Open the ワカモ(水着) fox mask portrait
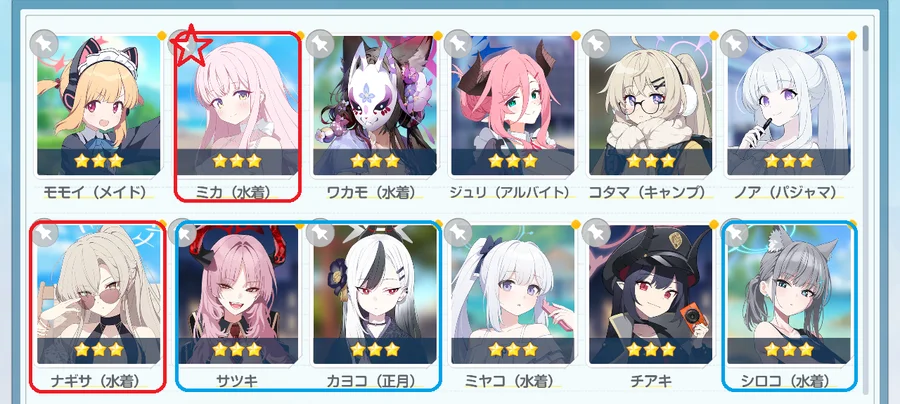The height and width of the screenshot is (404, 900). click(375, 105)
